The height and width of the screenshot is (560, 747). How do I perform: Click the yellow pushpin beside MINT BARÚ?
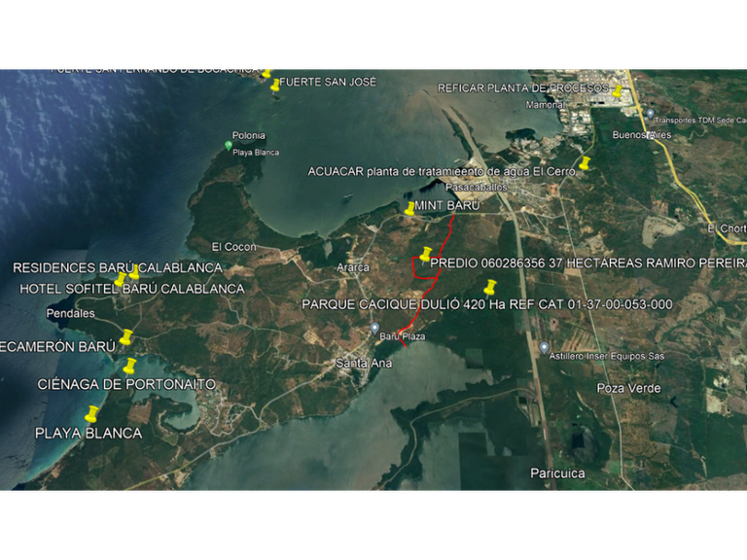coord(409,209)
